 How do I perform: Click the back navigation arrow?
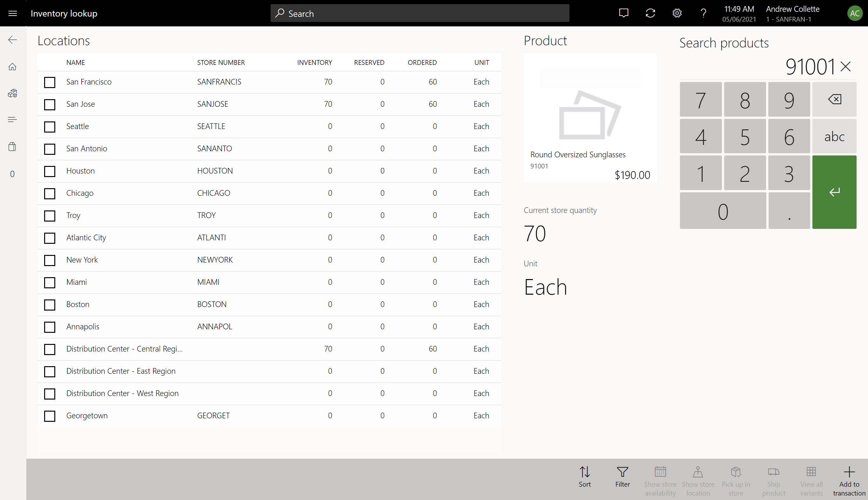point(12,39)
